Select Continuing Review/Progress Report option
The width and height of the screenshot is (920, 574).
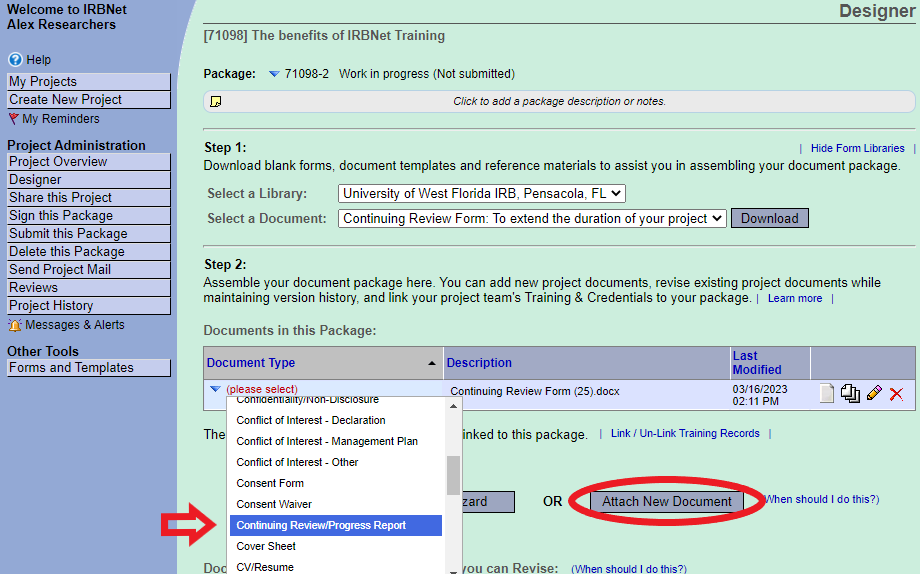pyautogui.click(x=336, y=525)
